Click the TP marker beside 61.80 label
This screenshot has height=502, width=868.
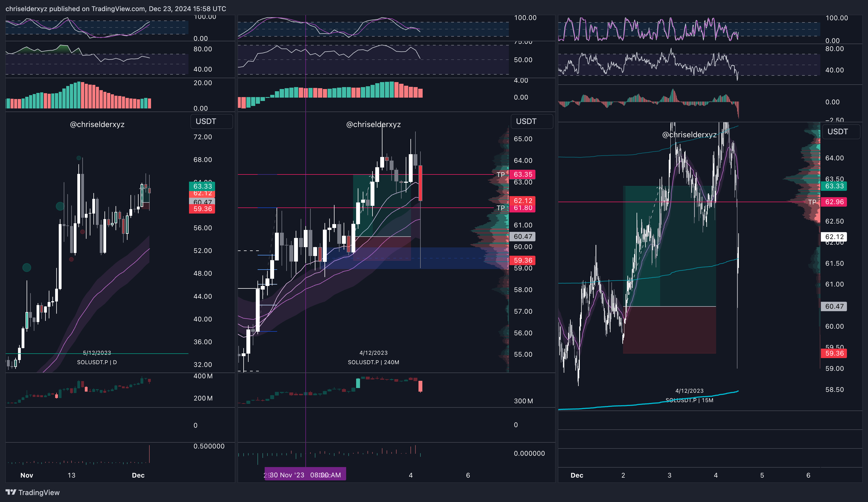click(501, 207)
